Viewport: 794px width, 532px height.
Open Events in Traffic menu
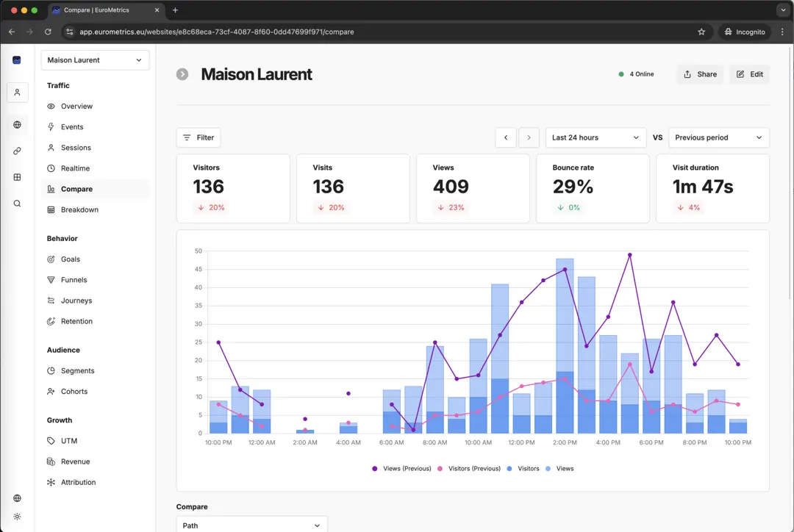pyautogui.click(x=95, y=127)
